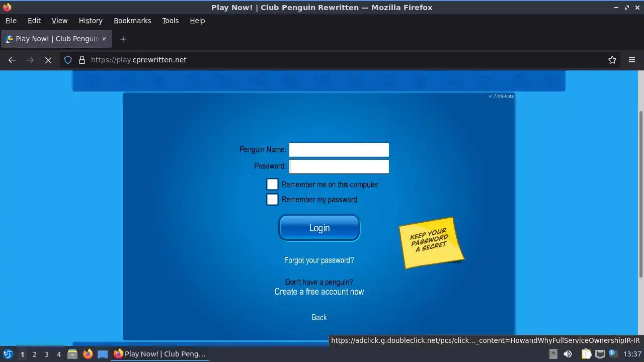
Task: Open the system start menu icon
Action: 8,354
